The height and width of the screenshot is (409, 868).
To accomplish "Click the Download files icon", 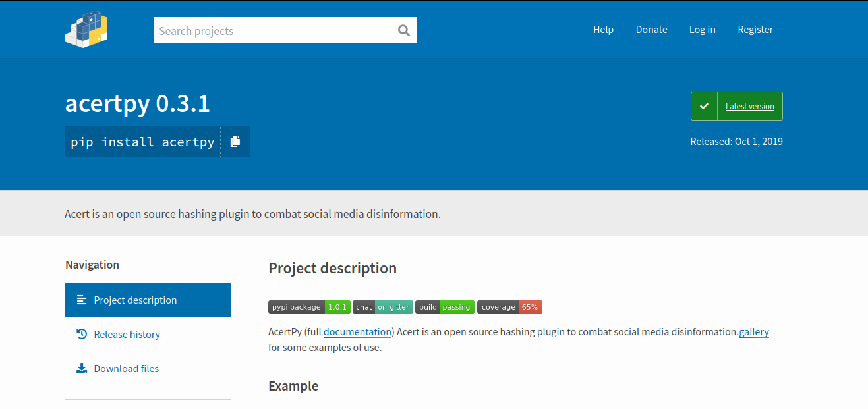I will [82, 368].
